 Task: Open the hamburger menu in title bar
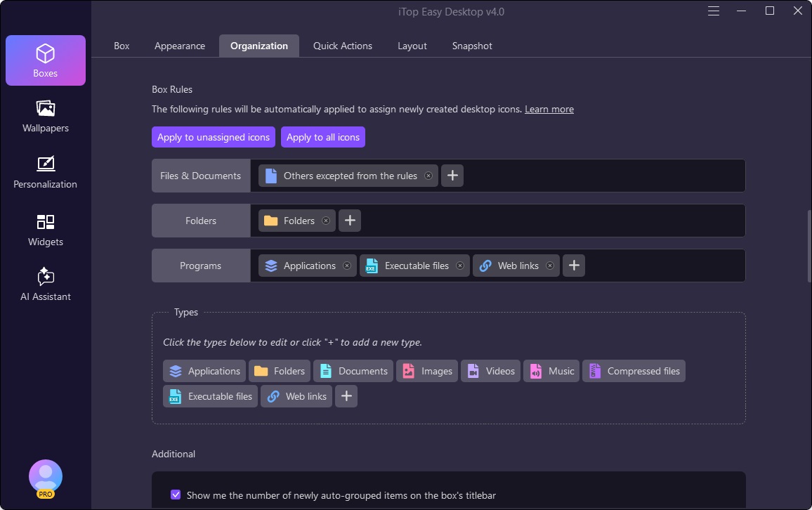714,11
